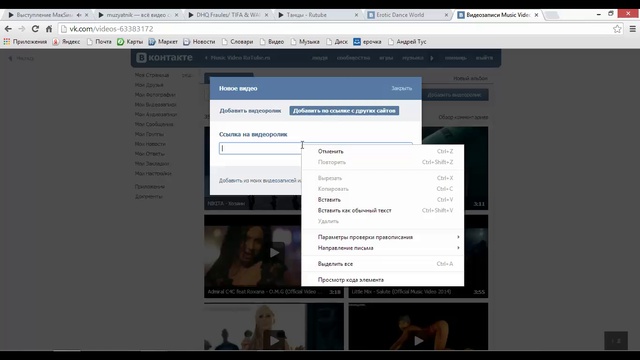Open the Андрей Тус bookmark
The width and height of the screenshot is (640, 360).
coord(407,42)
